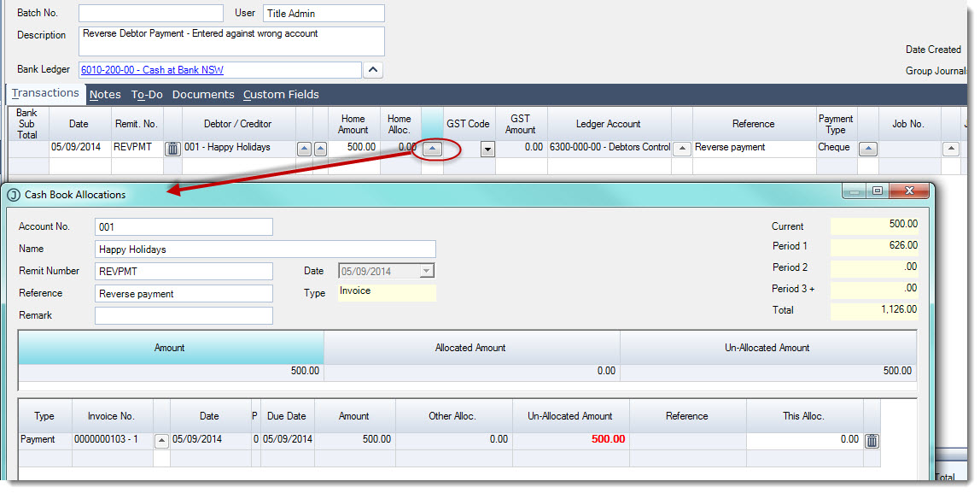Click Remit Number field REVPMT
Viewport: 980px width, 493px height.
point(184,272)
